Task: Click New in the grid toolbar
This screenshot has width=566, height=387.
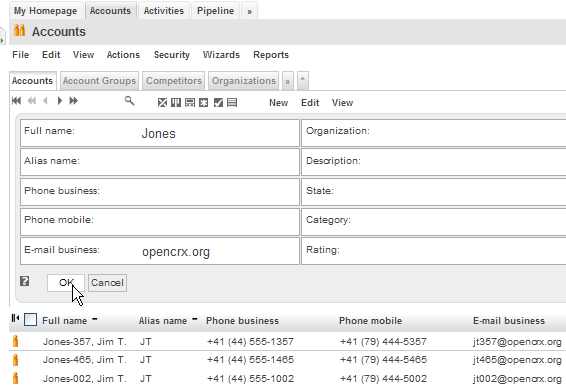Action: pyautogui.click(x=278, y=103)
